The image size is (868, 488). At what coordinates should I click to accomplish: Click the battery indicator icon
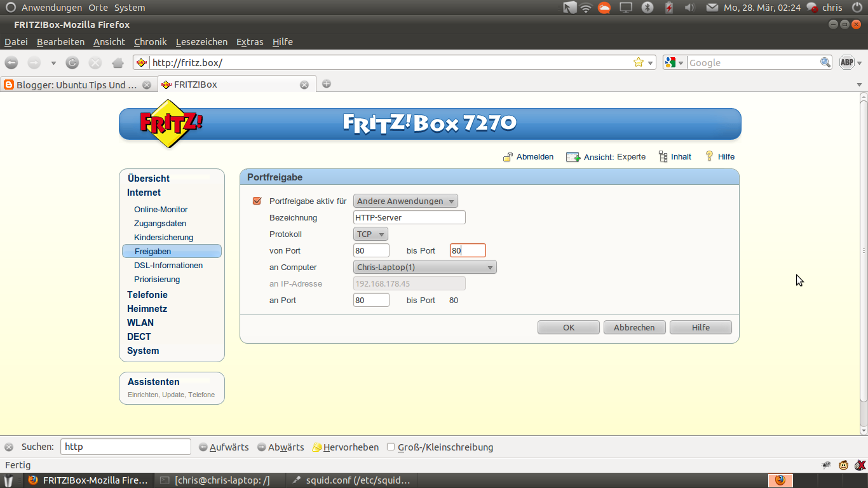click(x=669, y=8)
